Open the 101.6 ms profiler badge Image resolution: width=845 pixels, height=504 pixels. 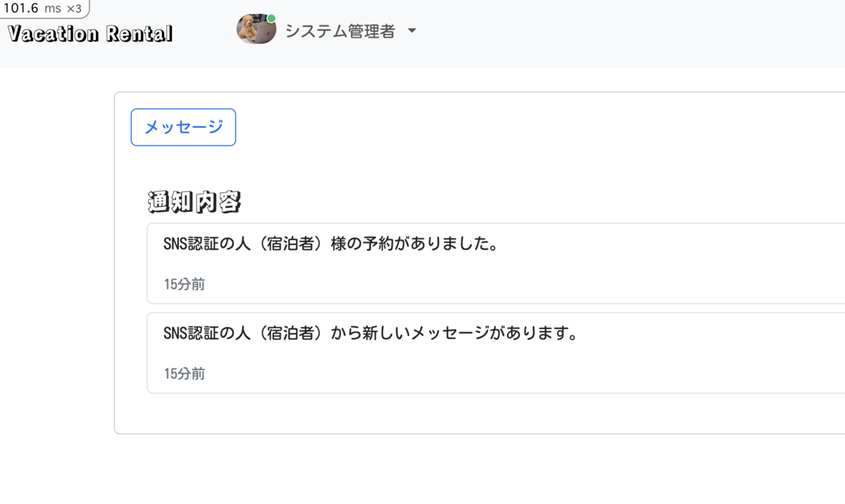(42, 9)
